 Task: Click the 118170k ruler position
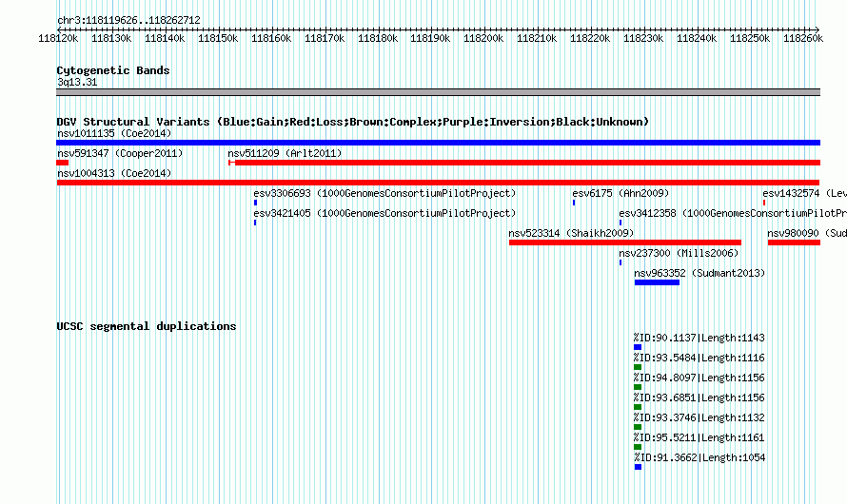pyautogui.click(x=325, y=38)
